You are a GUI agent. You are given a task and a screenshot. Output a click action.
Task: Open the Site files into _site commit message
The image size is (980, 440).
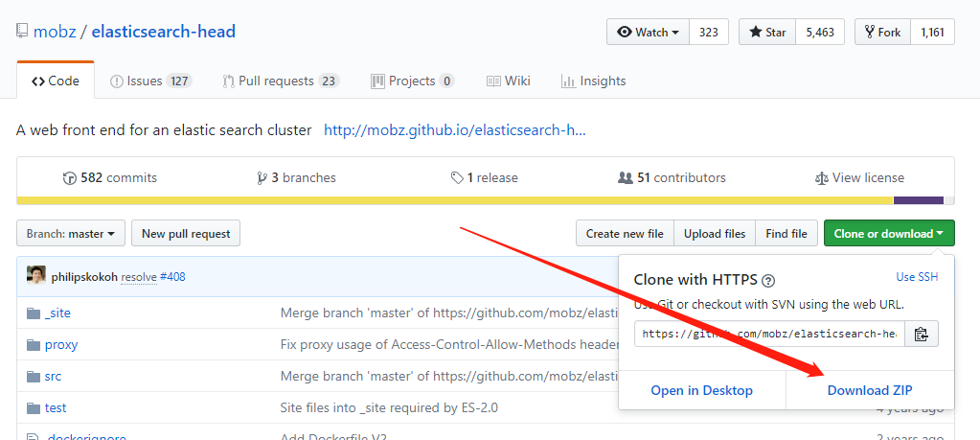point(389,407)
